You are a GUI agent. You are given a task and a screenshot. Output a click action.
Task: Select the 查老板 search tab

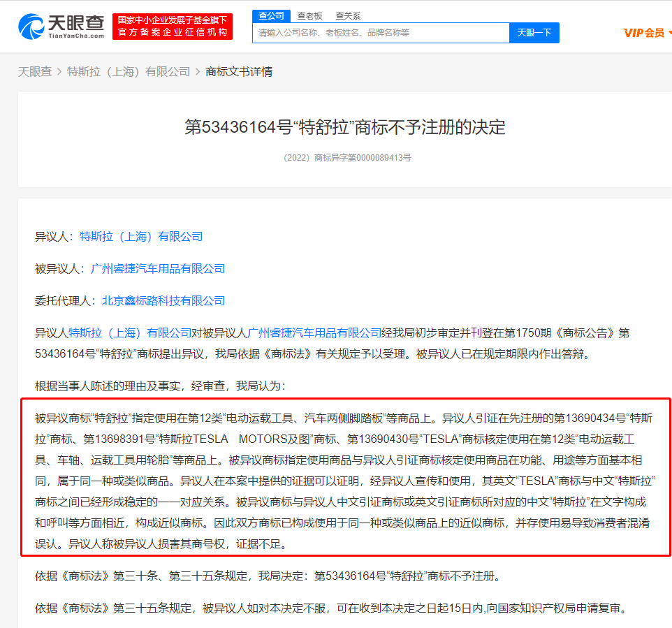[309, 15]
